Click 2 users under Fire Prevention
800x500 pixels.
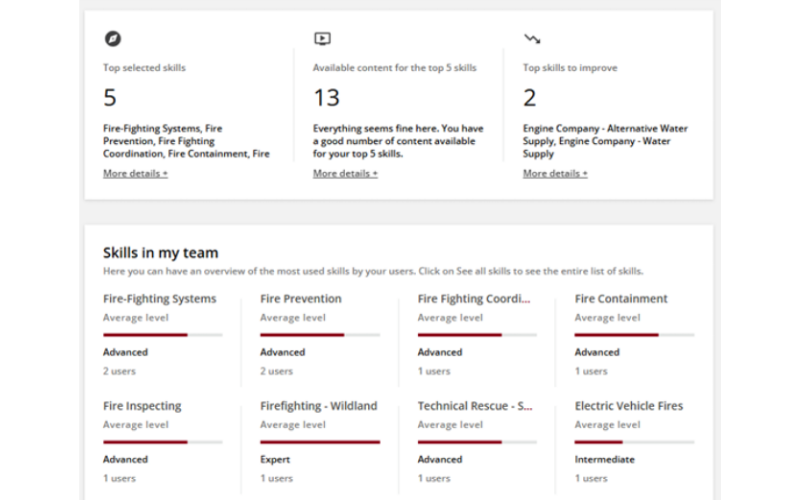(x=277, y=371)
